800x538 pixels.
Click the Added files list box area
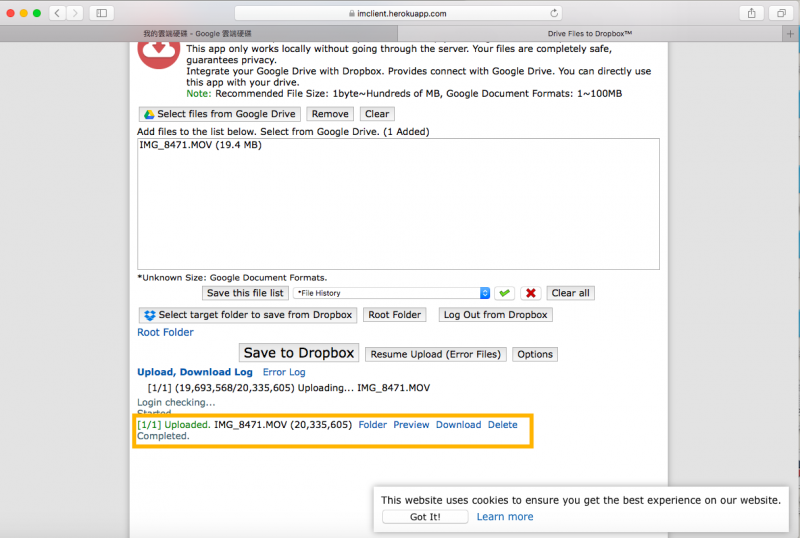pyautogui.click(x=398, y=204)
